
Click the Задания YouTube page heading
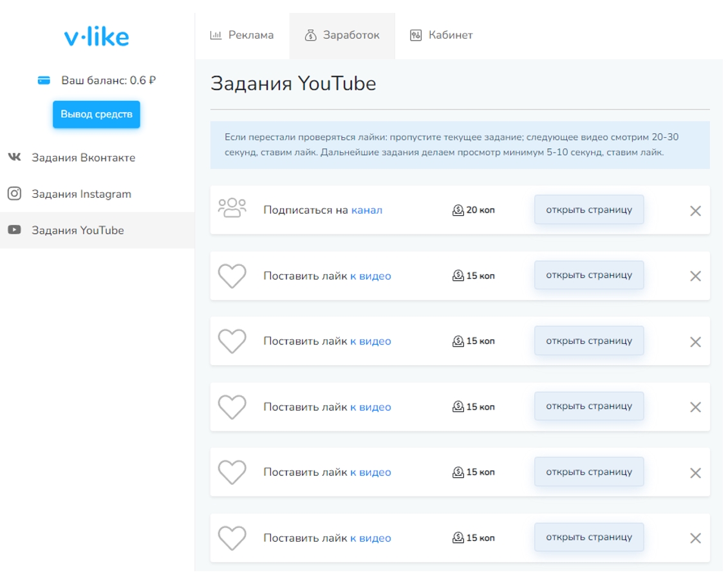293,84
